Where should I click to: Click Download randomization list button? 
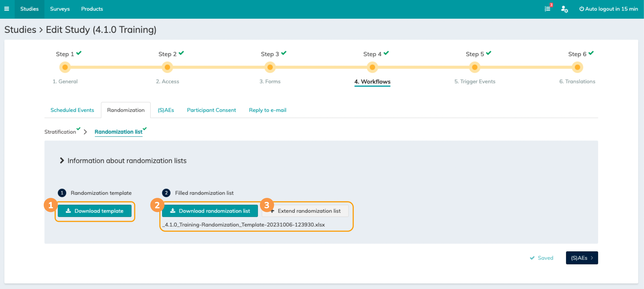coord(210,211)
